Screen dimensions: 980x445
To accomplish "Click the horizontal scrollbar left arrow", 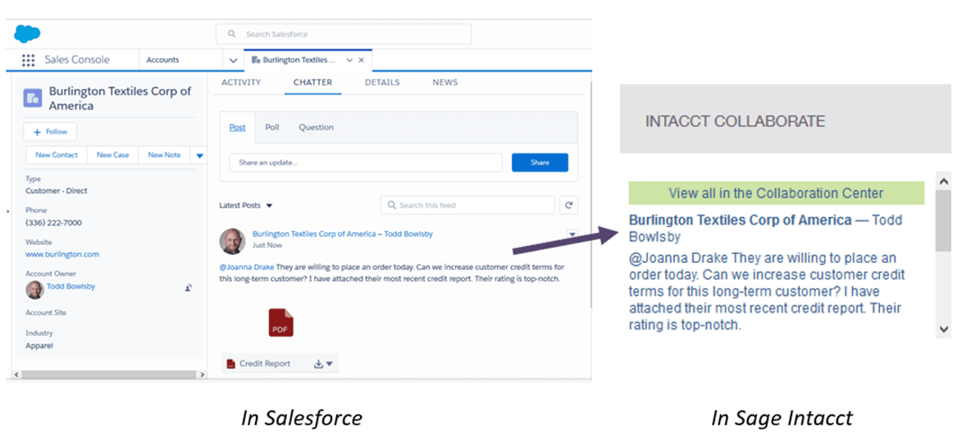I will click(16, 375).
